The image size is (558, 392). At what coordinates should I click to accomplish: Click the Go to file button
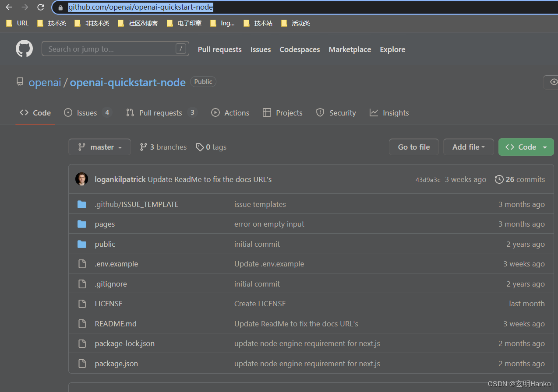coord(414,147)
